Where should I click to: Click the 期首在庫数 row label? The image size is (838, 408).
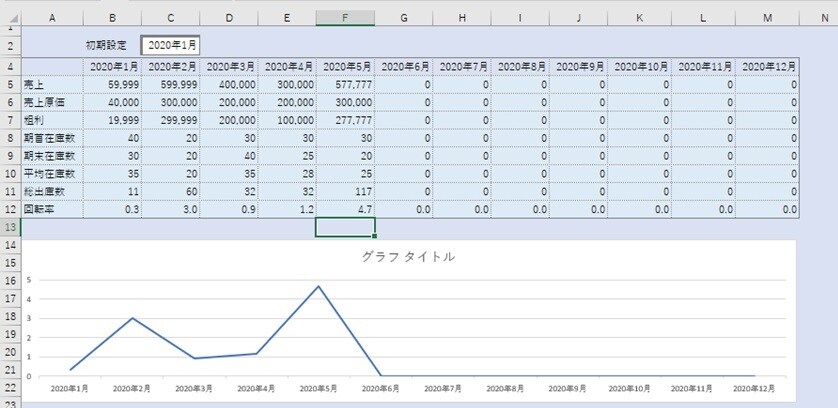point(52,138)
